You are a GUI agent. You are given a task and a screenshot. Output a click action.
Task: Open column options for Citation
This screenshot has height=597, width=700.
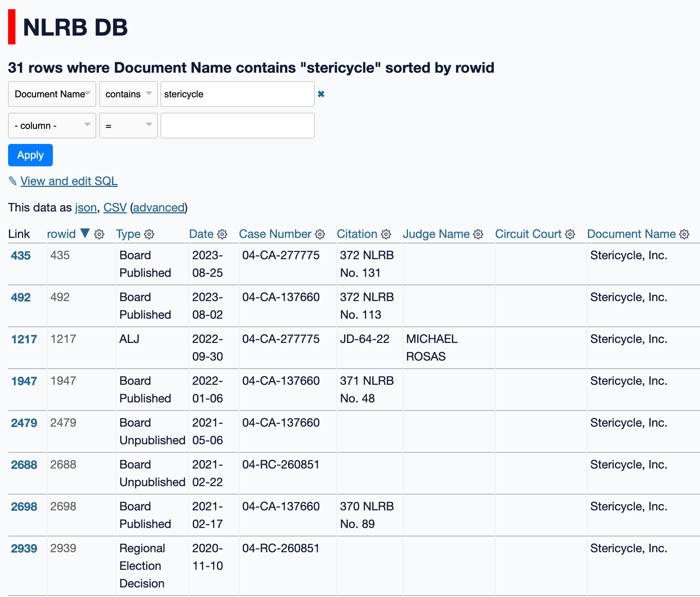[386, 234]
